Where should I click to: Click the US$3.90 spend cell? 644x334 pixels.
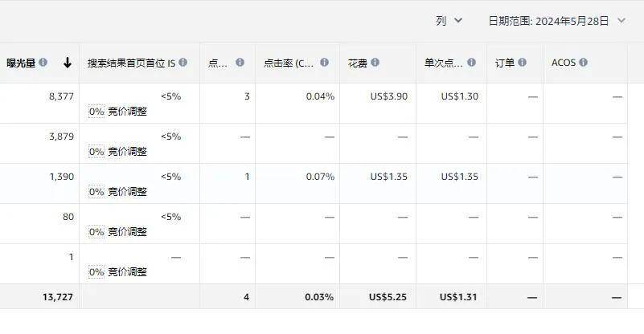click(x=388, y=96)
